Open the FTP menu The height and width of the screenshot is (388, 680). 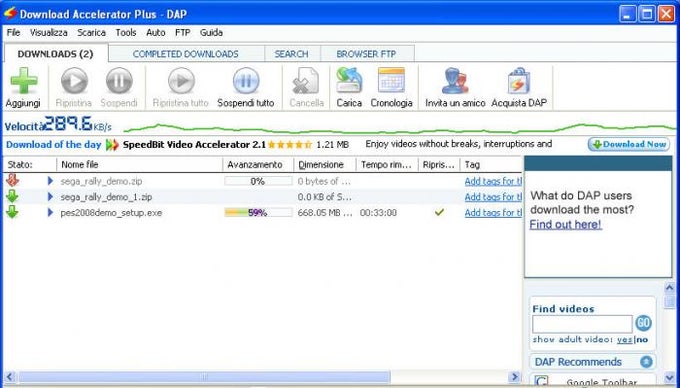click(183, 33)
